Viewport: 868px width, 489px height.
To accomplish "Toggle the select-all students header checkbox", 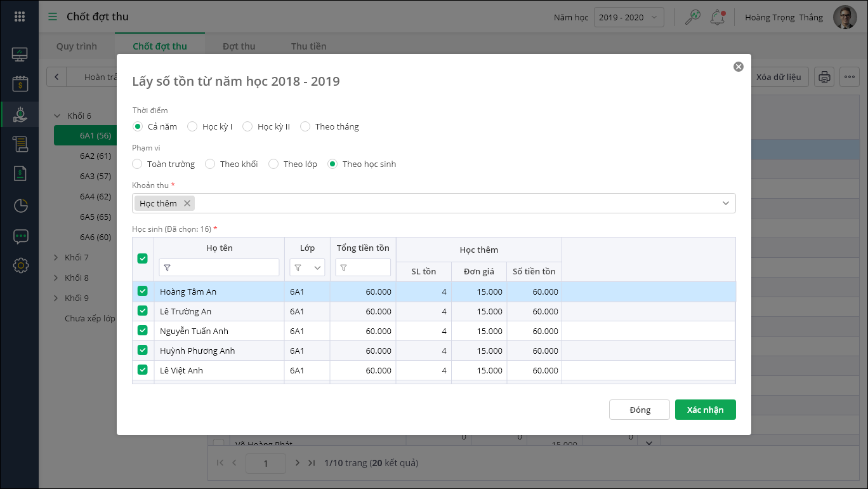I will coord(143,258).
